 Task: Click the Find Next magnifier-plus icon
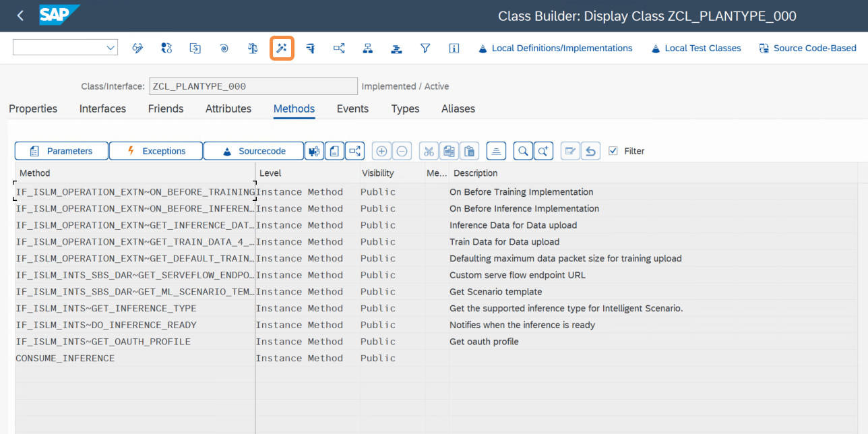click(543, 151)
